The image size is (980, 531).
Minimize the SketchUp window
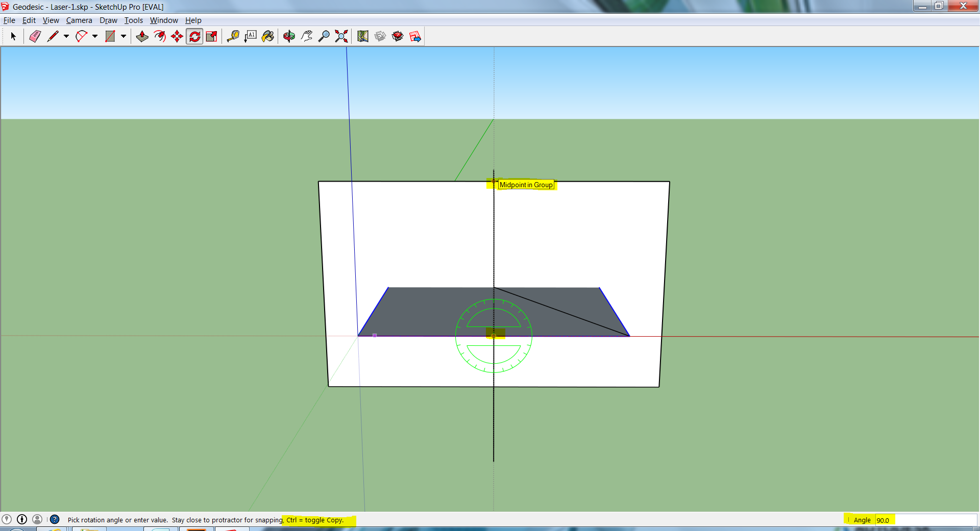click(x=922, y=6)
